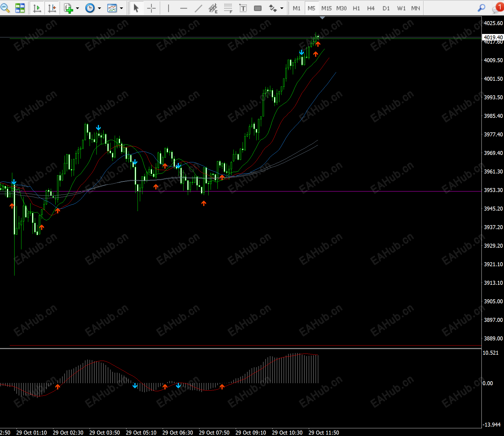The width and height of the screenshot is (504, 436).
Task: Click the Periods clock icon
Action: point(90,8)
